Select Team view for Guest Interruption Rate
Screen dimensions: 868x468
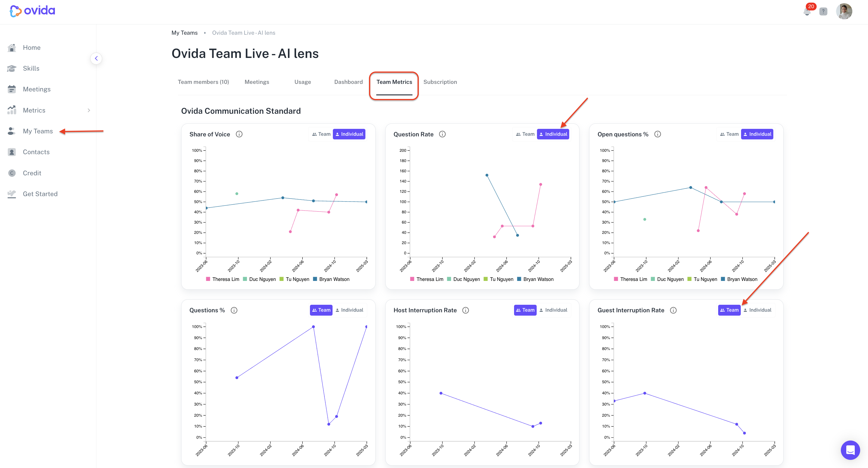coord(729,310)
